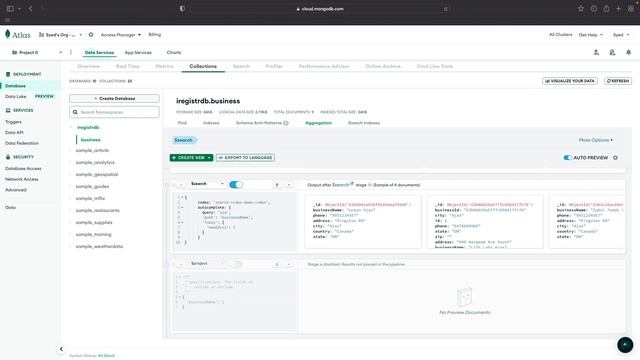Collapse the $search stage with its arrow
This screenshot has width=640, height=360.
[x=181, y=184]
